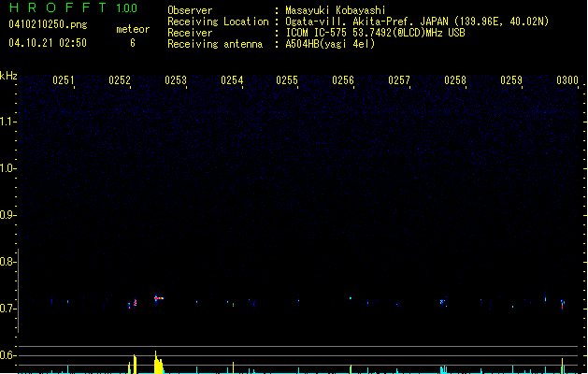
Task: Click the meteor count value 6
Action: [133, 43]
